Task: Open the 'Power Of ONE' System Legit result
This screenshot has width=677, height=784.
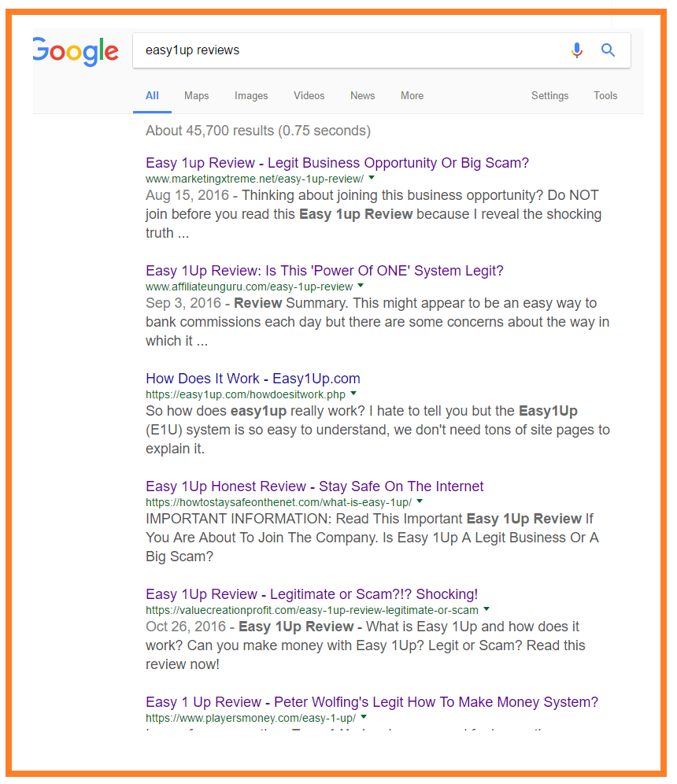Action: point(324,271)
